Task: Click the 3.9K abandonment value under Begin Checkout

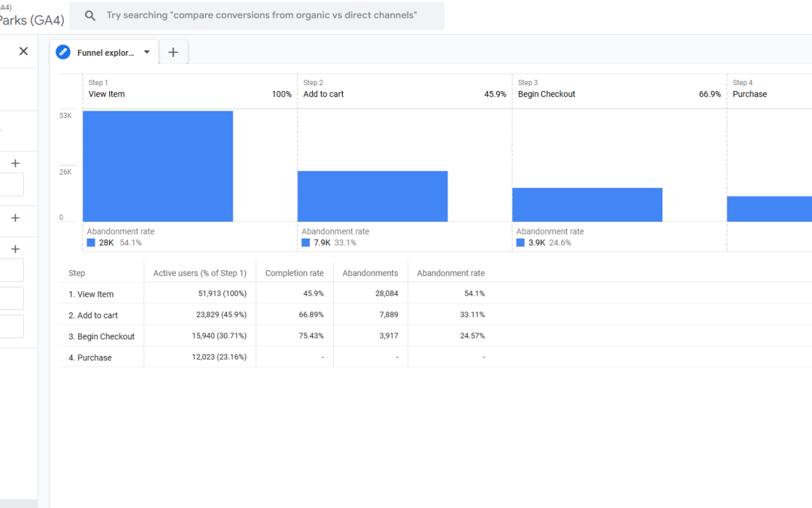Action: point(537,242)
